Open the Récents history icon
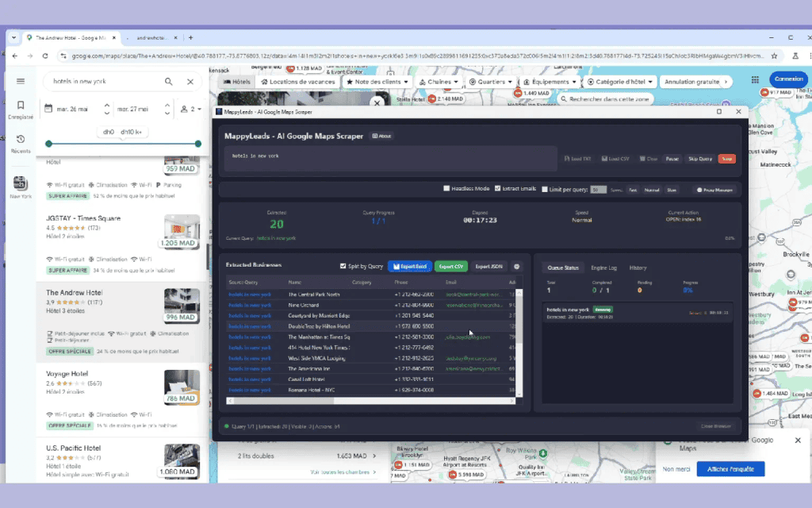 click(20, 144)
